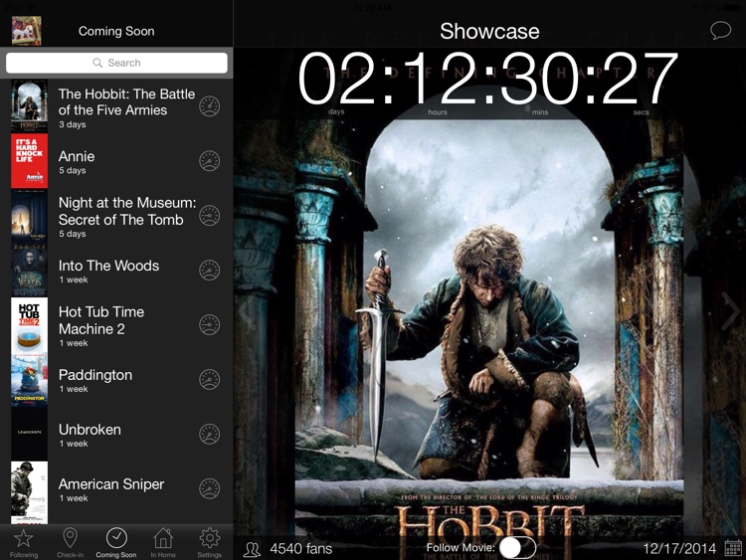
Task: Click the 'Coming Soon' header title
Action: point(116,31)
